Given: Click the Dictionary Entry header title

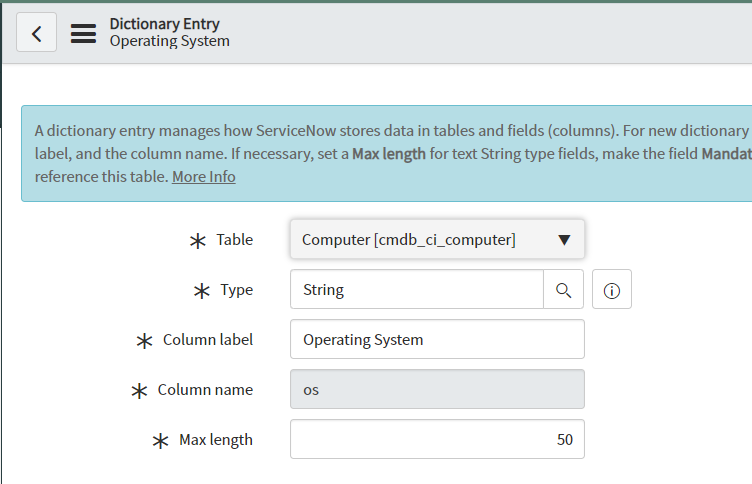Looking at the screenshot, I should pos(164,24).
